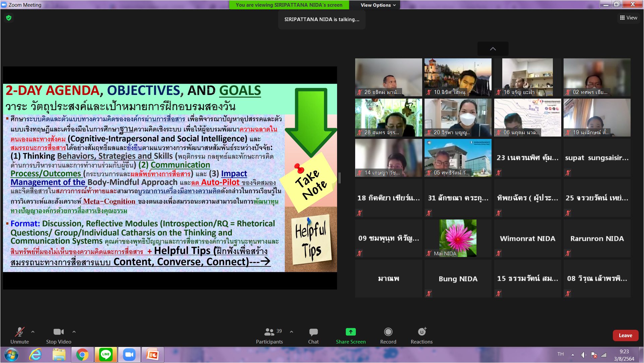Expand audio options arrow beside Unmute
644x363 pixels.
33,332
